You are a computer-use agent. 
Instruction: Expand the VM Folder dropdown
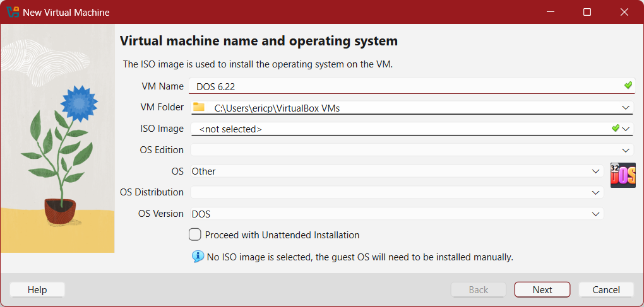625,108
